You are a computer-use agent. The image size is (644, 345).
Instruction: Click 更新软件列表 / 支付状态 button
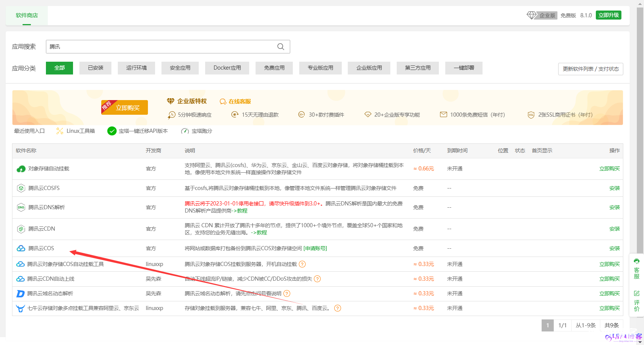pyautogui.click(x=591, y=69)
